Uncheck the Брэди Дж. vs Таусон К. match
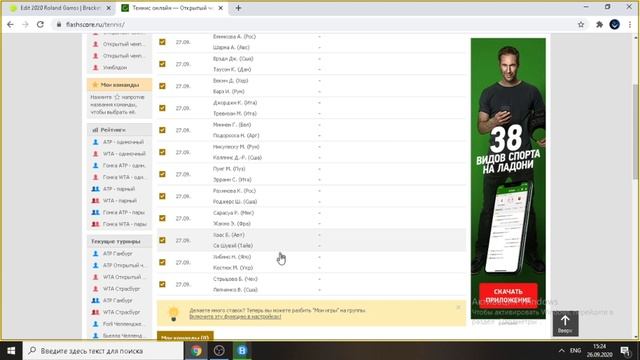This screenshot has height=360, width=640. point(162,64)
